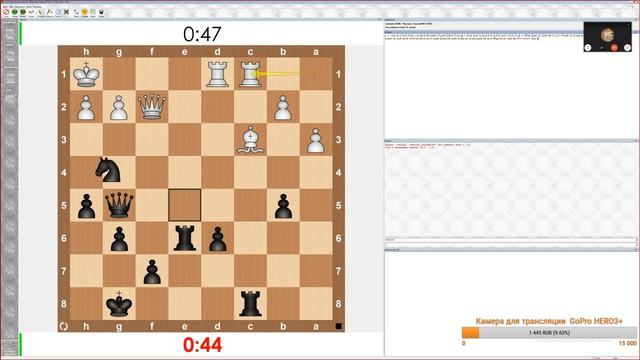Click the outlined e5 square
Viewport: 640px width, 360px height.
[184, 205]
